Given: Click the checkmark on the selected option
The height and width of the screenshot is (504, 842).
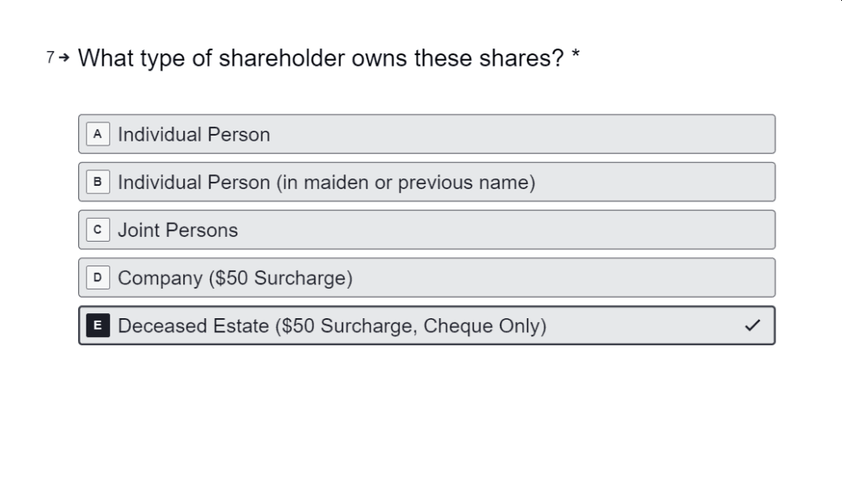Looking at the screenshot, I should tap(751, 326).
